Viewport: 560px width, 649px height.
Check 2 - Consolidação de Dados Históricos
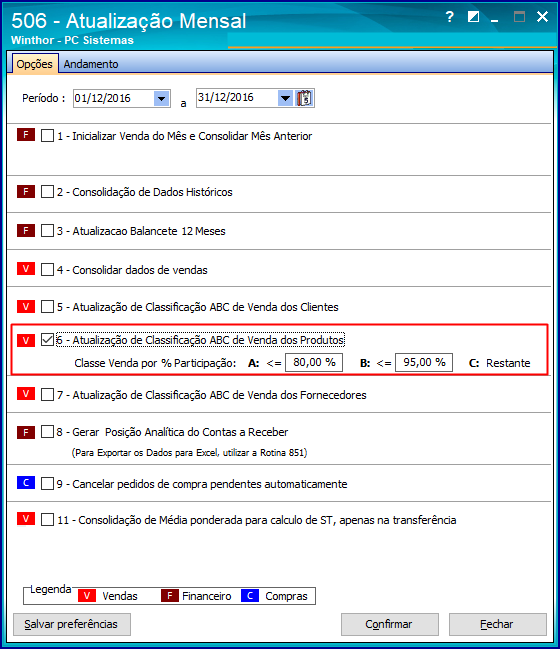pos(48,192)
